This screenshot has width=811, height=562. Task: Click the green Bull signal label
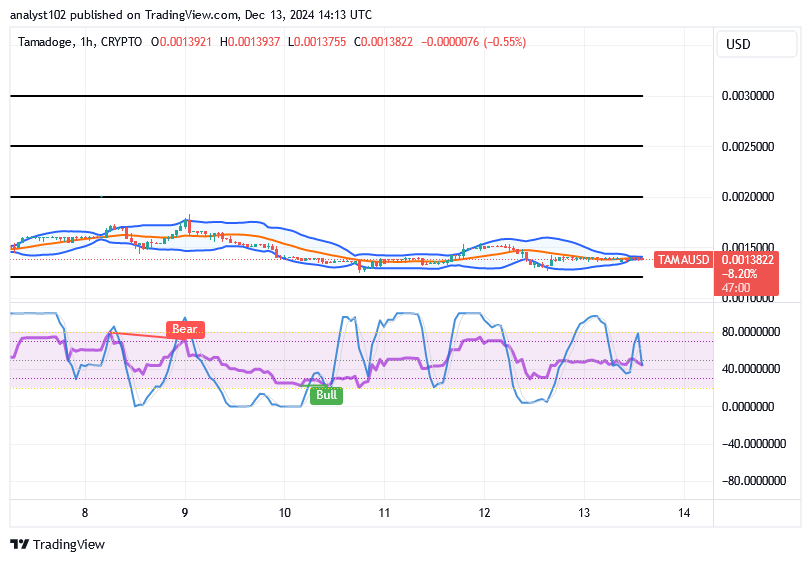326,395
